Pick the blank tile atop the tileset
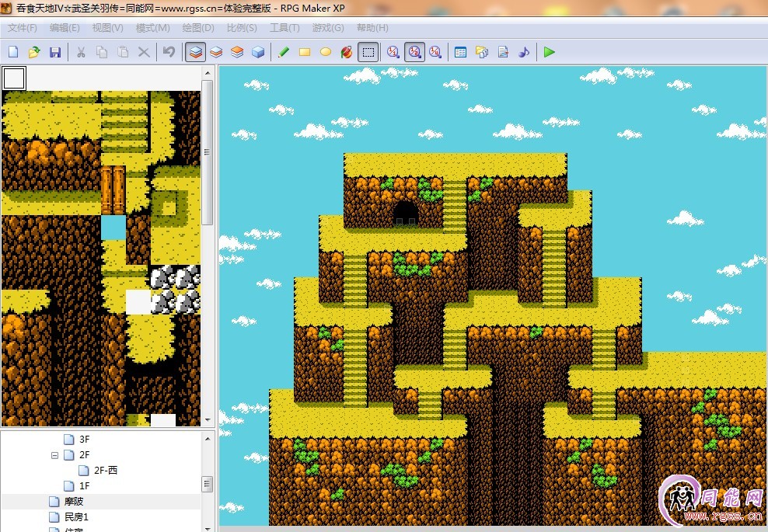The width and height of the screenshot is (768, 532). pyautogui.click(x=14, y=78)
